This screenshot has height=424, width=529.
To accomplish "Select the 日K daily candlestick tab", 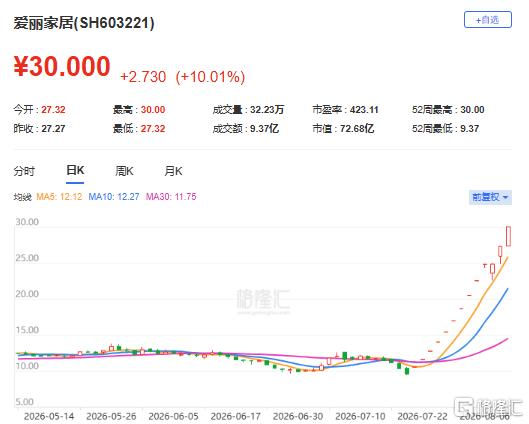I will tap(75, 170).
